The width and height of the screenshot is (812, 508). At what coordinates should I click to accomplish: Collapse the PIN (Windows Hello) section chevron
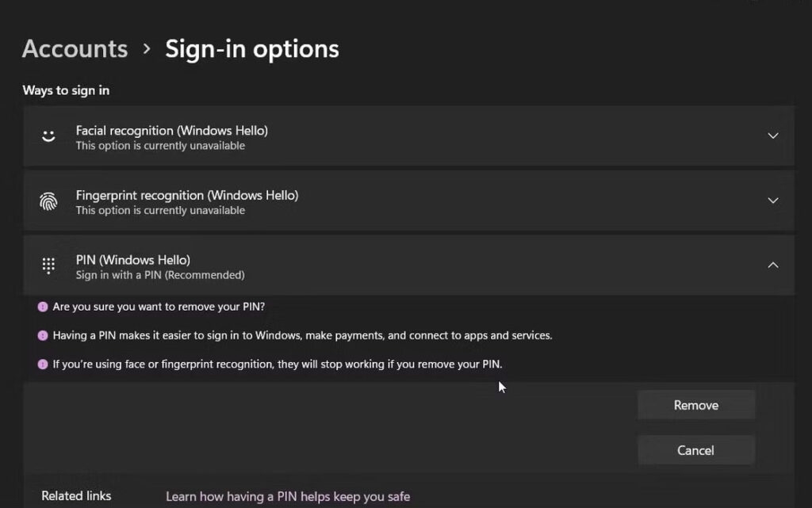(x=772, y=265)
